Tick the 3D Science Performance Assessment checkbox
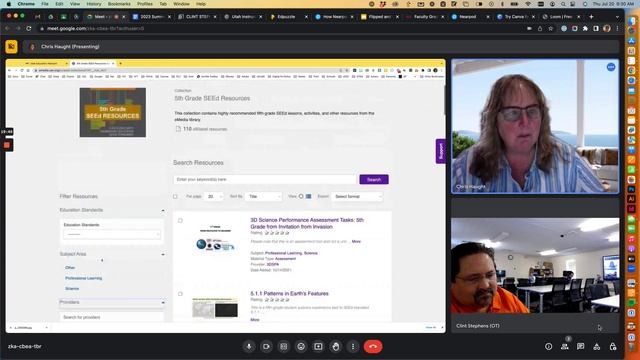The image size is (640, 360). coord(180,221)
